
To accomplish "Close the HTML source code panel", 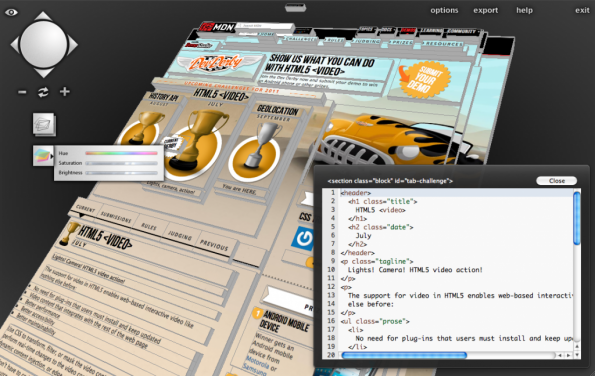I will pyautogui.click(x=557, y=181).
